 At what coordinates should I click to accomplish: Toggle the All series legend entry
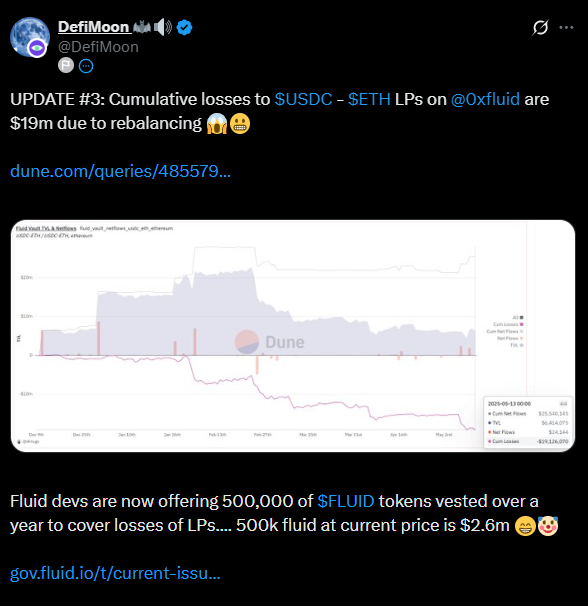[518, 318]
